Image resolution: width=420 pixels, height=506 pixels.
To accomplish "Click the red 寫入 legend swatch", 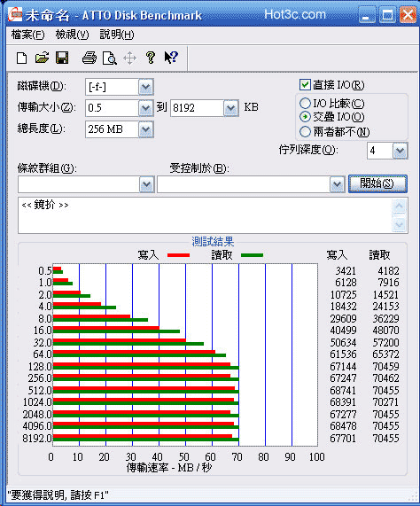I will 178,255.
